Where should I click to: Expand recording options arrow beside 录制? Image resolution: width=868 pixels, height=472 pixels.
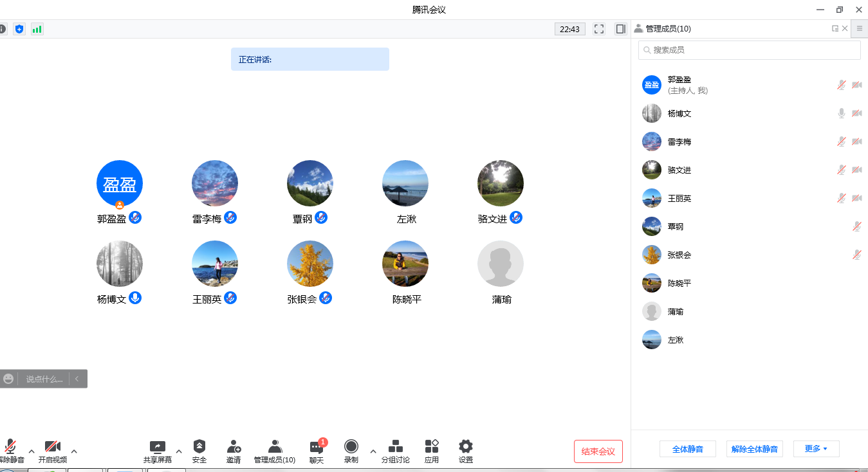pyautogui.click(x=373, y=451)
